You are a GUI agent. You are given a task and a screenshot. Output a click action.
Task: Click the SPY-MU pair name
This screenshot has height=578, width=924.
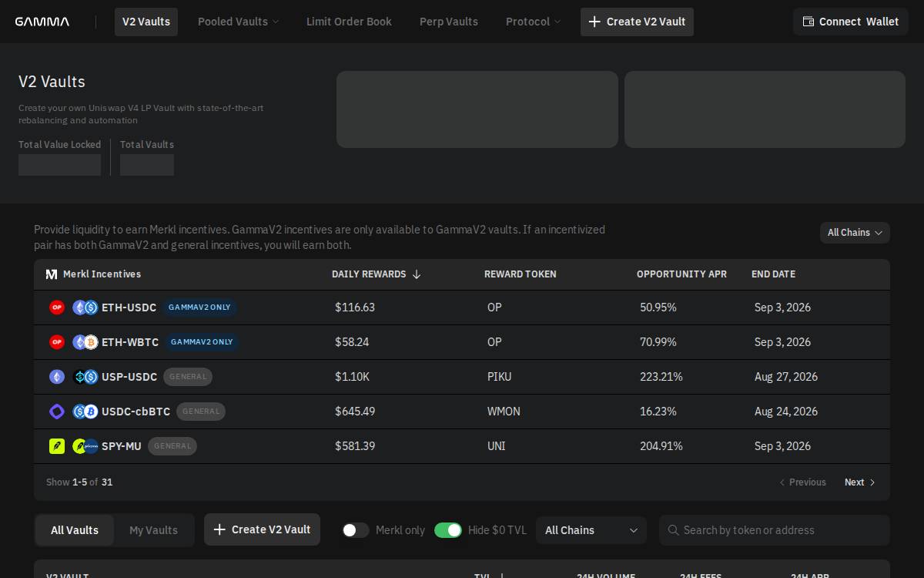pos(122,446)
